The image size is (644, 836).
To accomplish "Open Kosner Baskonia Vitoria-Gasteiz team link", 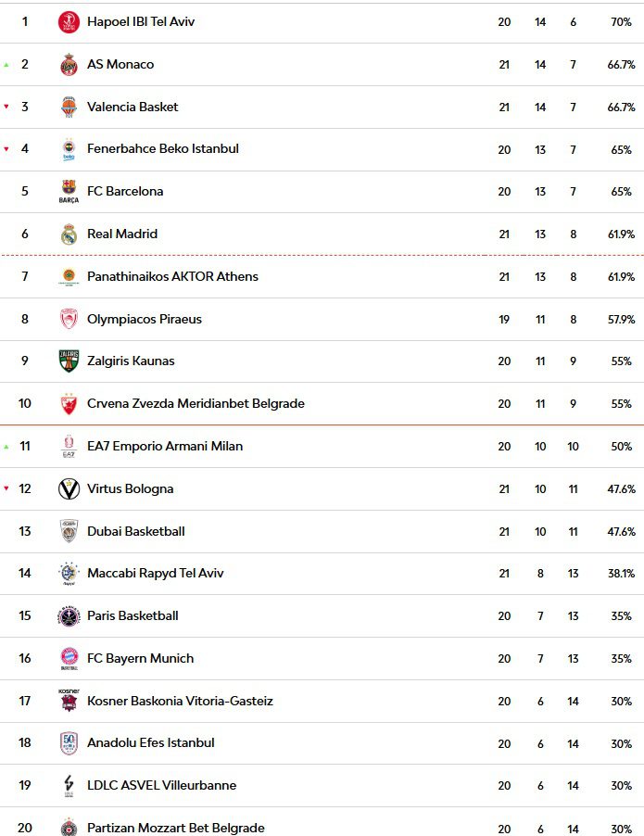I will coord(180,702).
